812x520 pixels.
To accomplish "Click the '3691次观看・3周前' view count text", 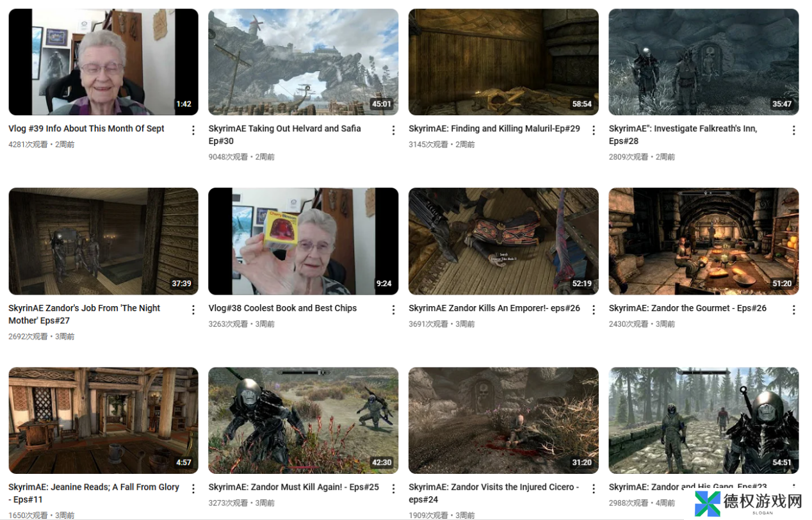I will pos(442,324).
